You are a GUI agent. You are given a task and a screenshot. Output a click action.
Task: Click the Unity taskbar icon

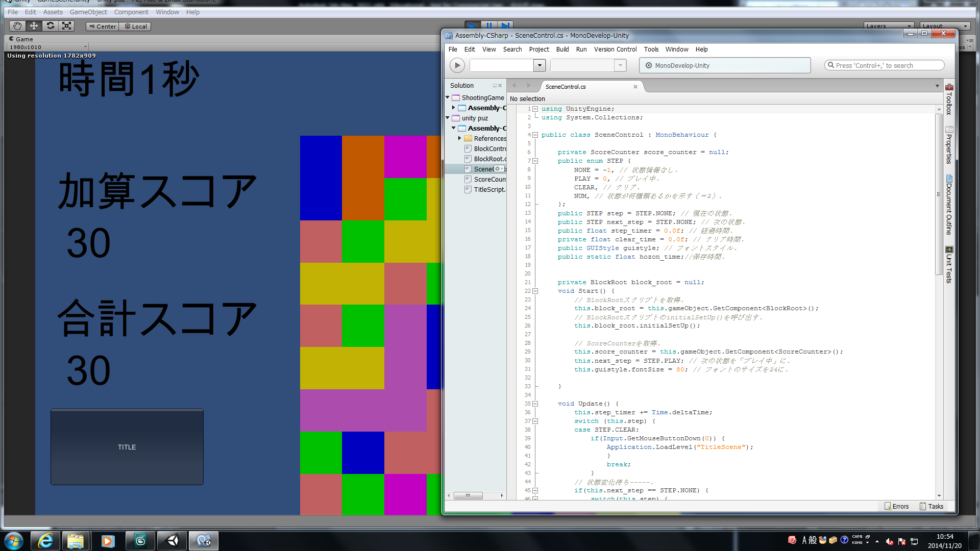tap(172, 541)
